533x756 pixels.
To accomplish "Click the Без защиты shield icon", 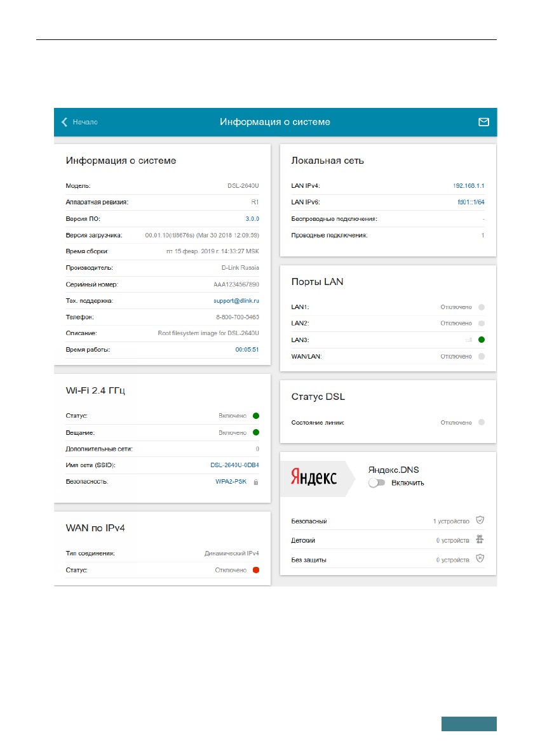I will [x=480, y=559].
